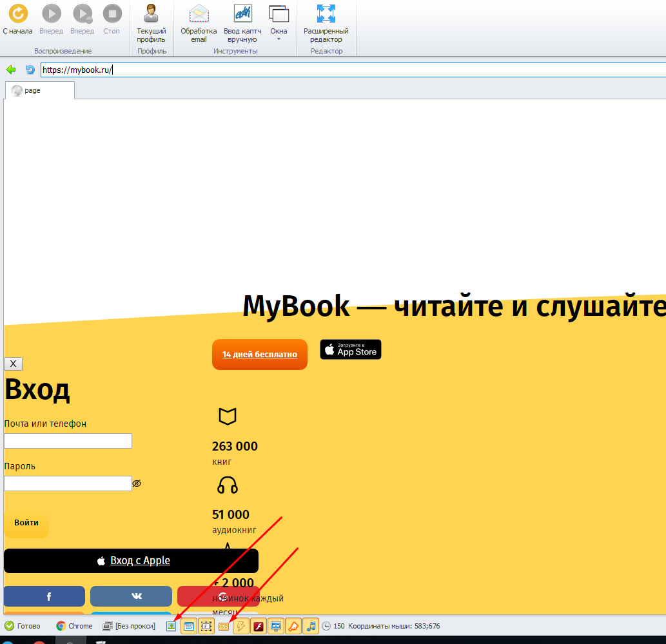Restart playback with the С начала button
This screenshot has width=666, height=644.
tap(18, 19)
